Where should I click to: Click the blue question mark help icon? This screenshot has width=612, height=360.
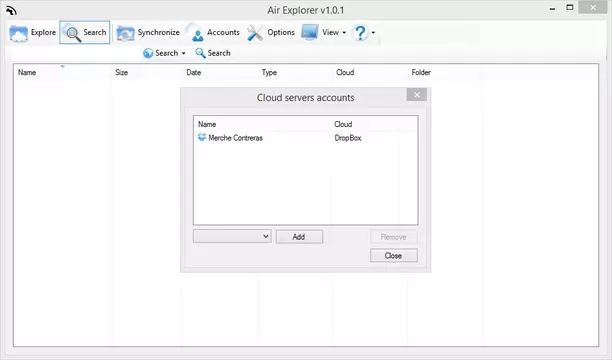[360, 33]
